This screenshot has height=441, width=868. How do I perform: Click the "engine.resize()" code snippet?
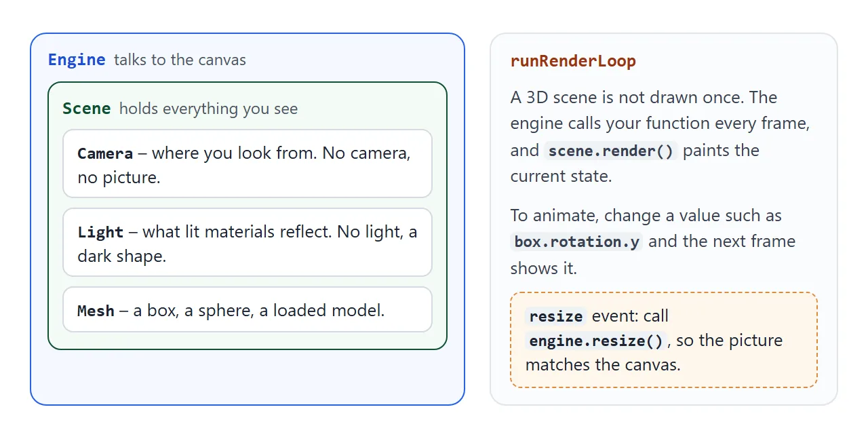pyautogui.click(x=596, y=341)
